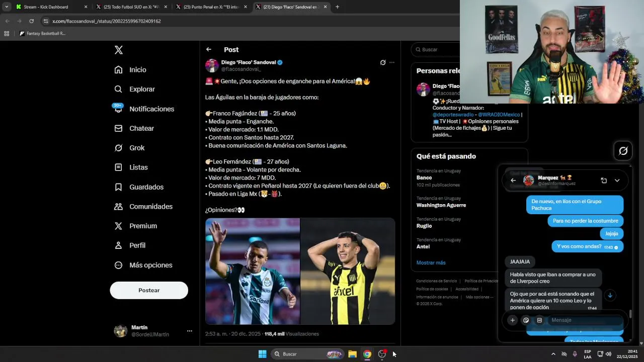The height and width of the screenshot is (362, 644).
Task: Jump to latest messages arrow in chat
Action: tap(610, 295)
